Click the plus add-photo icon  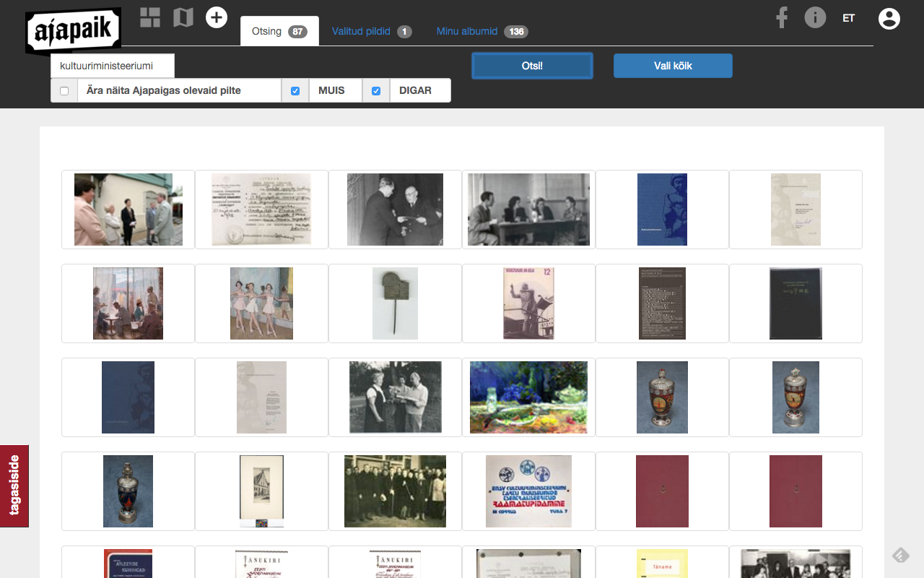click(217, 17)
